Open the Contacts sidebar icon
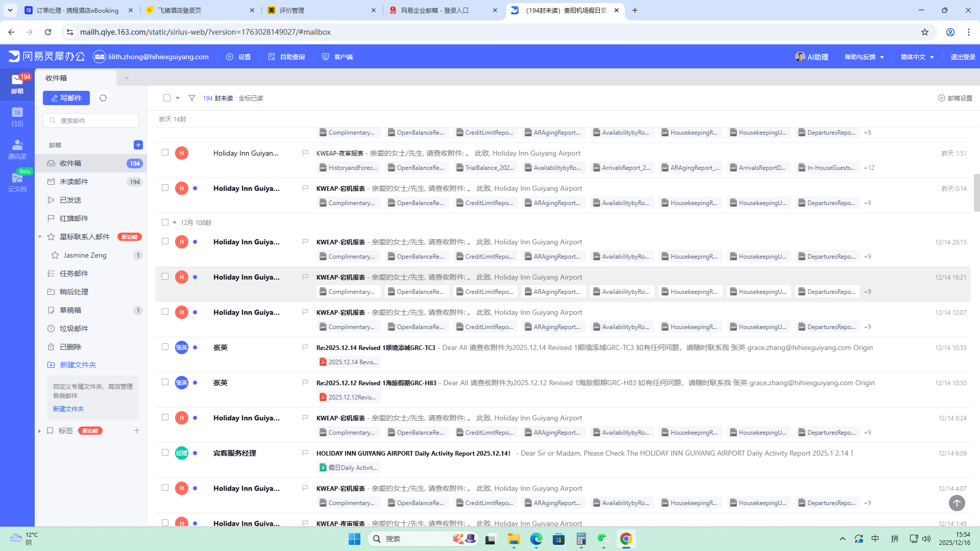 (17, 148)
